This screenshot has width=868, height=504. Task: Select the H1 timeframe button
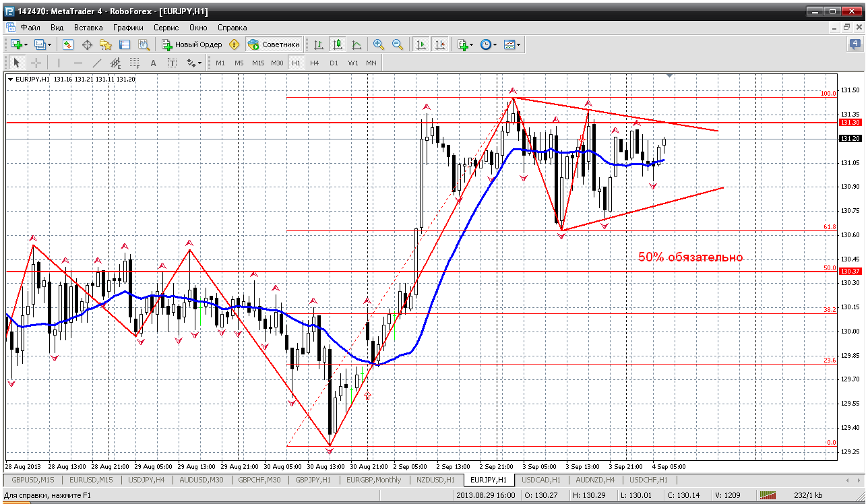pyautogui.click(x=296, y=63)
